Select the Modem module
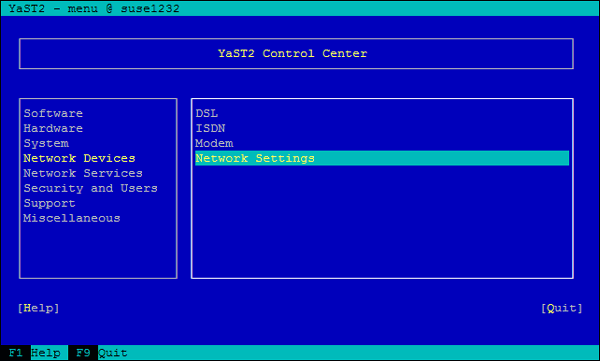This screenshot has height=361, width=600. coord(214,143)
